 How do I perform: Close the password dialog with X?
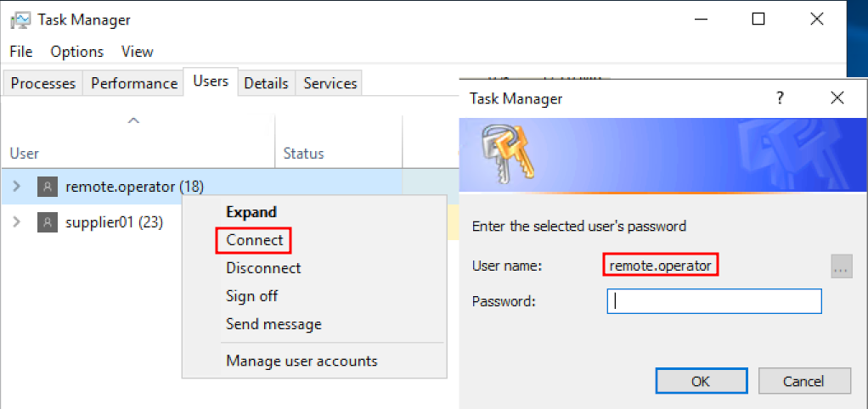tap(837, 98)
